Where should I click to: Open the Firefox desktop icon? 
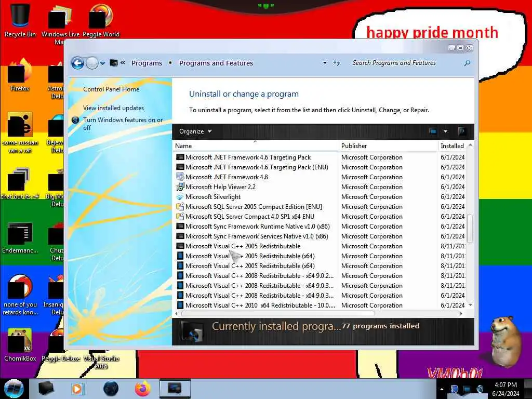pos(20,75)
